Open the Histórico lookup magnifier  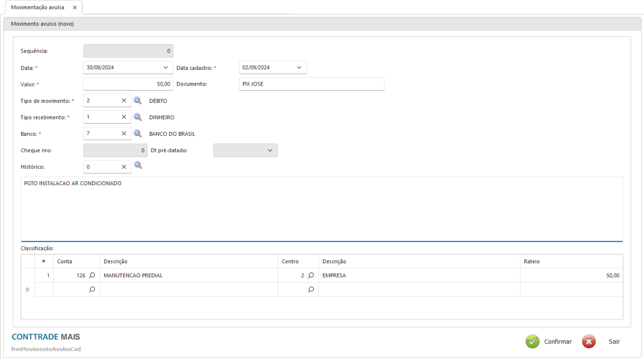click(138, 166)
